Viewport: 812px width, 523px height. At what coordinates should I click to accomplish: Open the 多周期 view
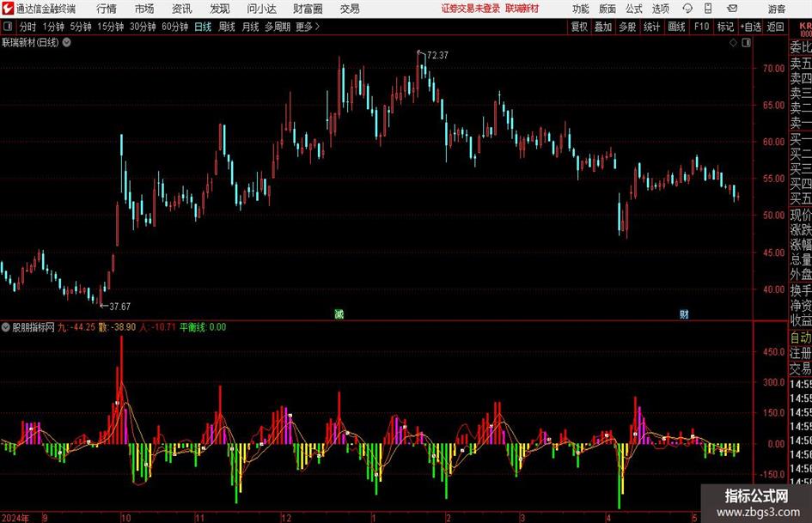278,27
